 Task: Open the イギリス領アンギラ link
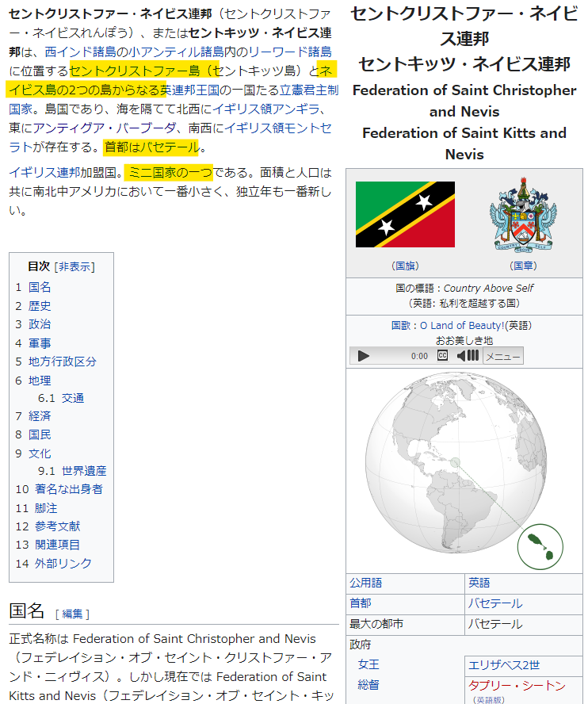[266, 109]
